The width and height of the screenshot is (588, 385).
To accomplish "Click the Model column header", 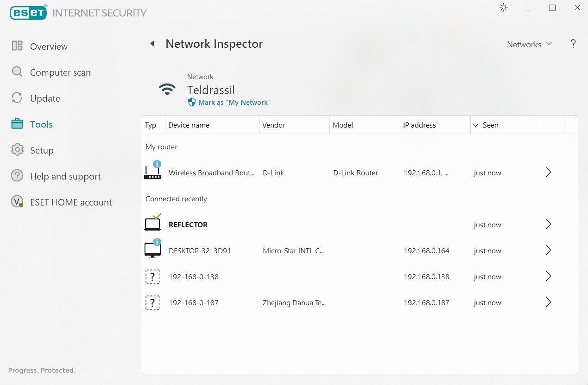I will point(365,125).
